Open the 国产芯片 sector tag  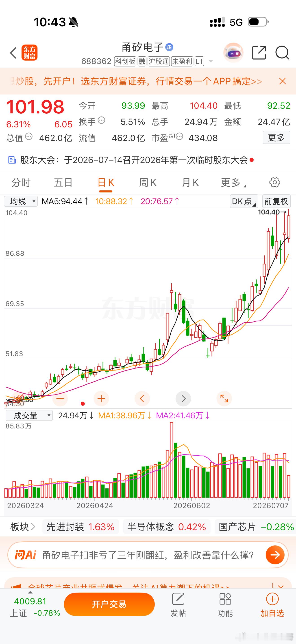click(255, 527)
